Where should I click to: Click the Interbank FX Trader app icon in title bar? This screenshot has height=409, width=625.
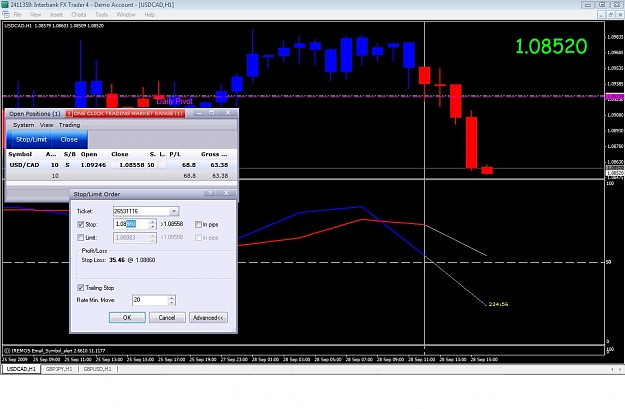coord(5,4)
